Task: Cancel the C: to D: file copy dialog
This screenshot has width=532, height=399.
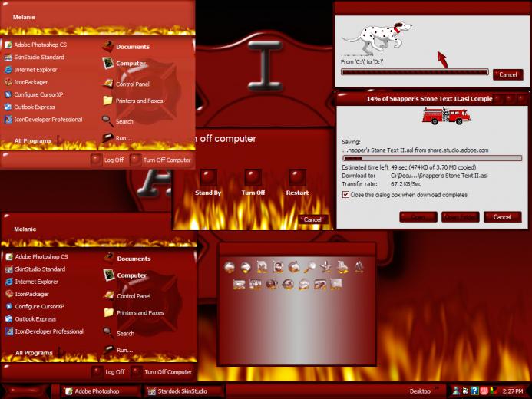Action: point(507,74)
